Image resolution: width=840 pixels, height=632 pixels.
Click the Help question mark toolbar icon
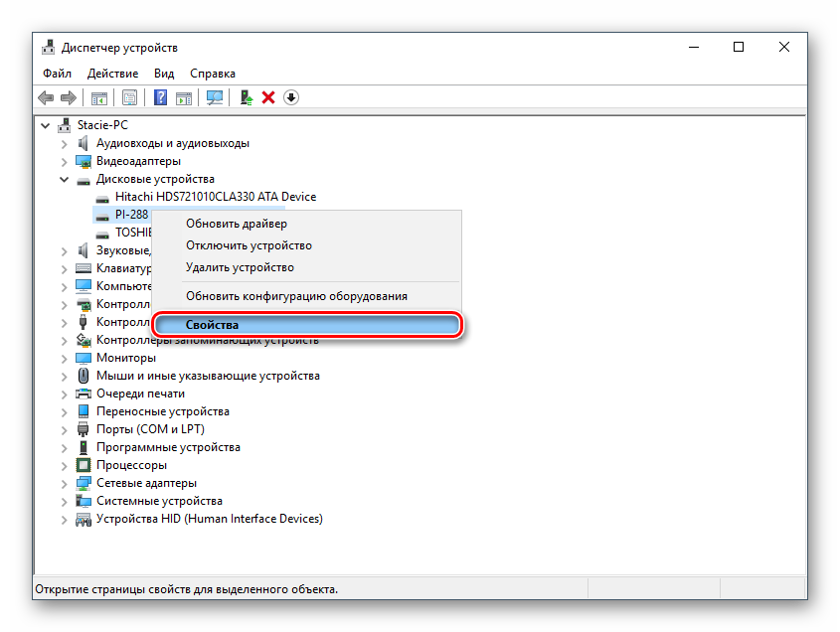pyautogui.click(x=160, y=97)
